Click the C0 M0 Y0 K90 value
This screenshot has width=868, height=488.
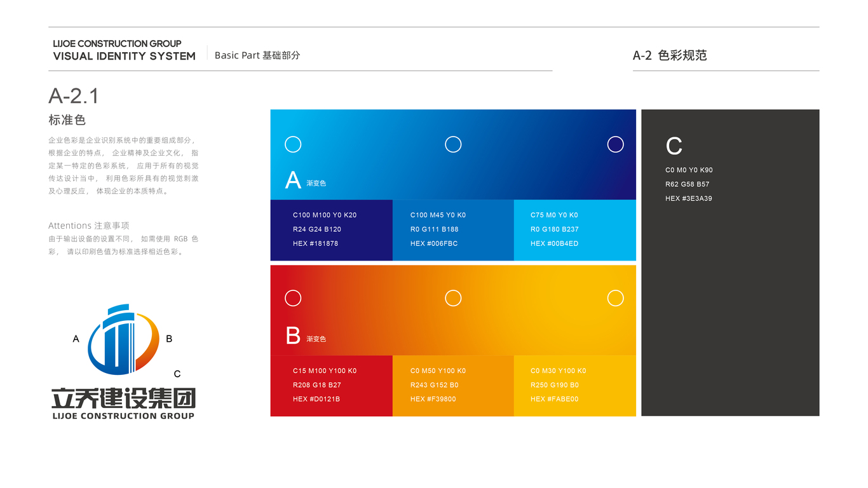click(x=689, y=170)
